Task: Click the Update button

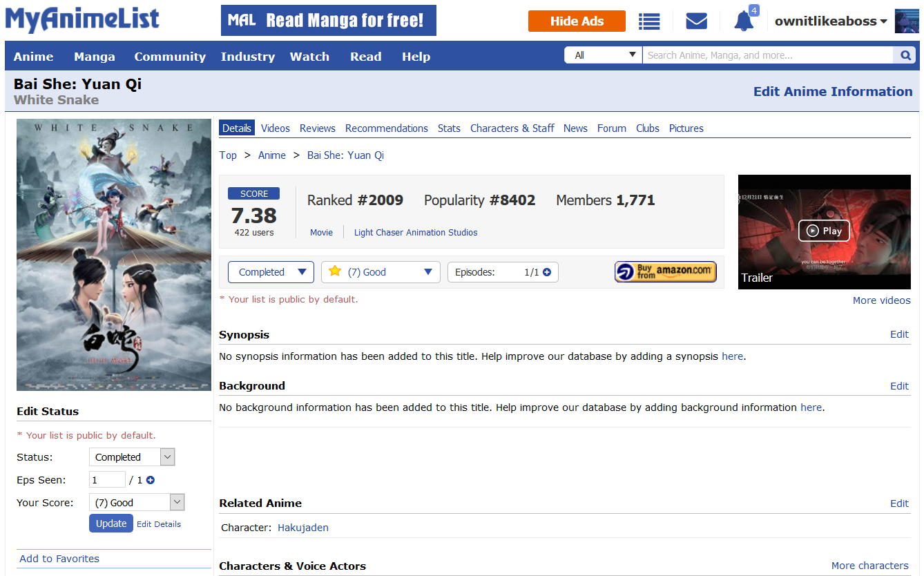Action: (110, 524)
